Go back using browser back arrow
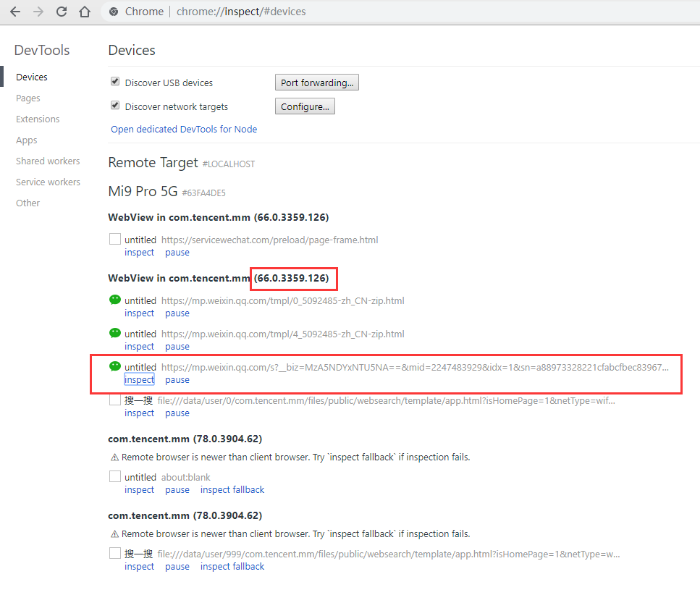Screen dimensions: 700x595 tap(15, 12)
